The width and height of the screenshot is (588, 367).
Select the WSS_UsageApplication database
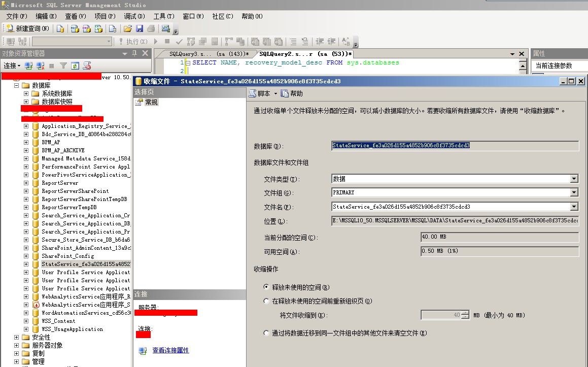[x=73, y=329]
